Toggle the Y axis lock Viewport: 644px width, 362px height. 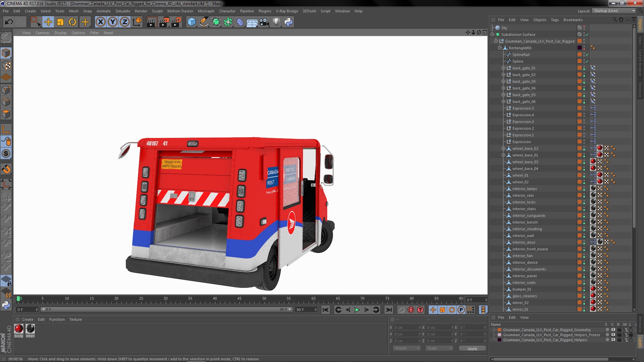(x=113, y=22)
